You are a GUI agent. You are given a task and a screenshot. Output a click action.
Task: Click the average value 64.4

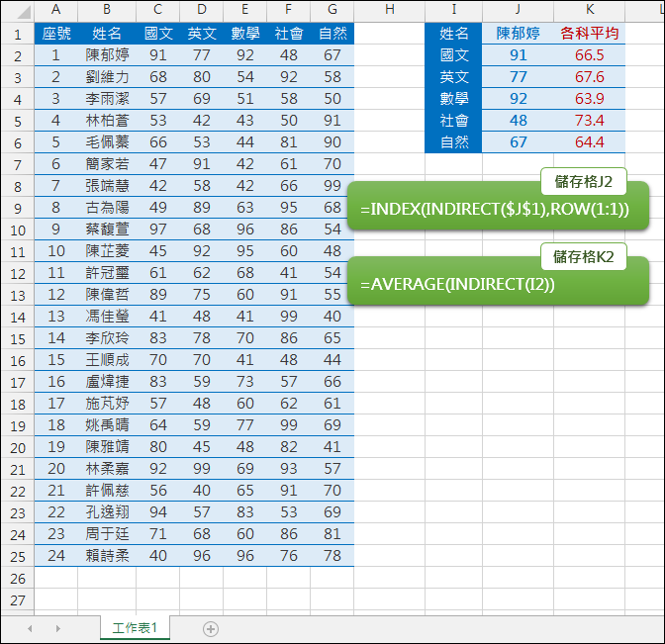tap(590, 142)
